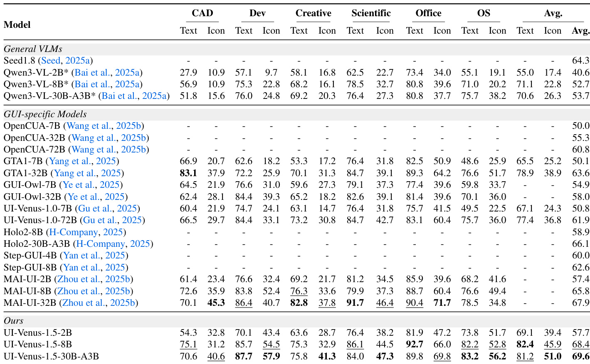Select the GUI-specific Models section heading

point(45,114)
